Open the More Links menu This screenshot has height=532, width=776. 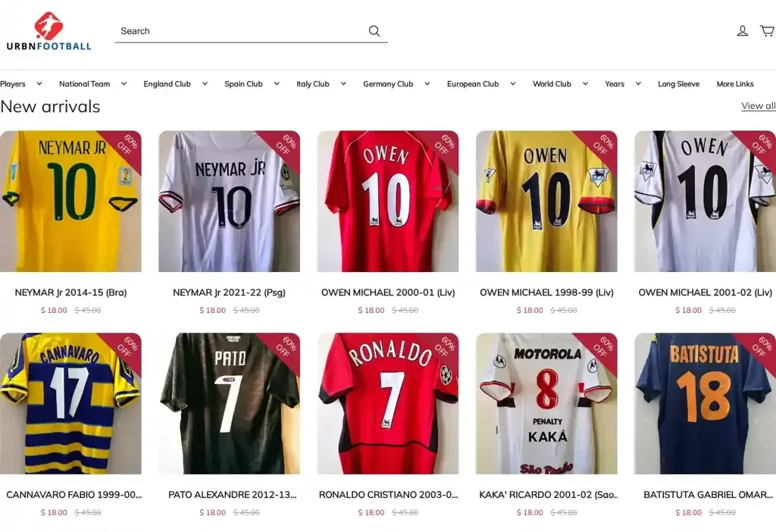pos(735,84)
